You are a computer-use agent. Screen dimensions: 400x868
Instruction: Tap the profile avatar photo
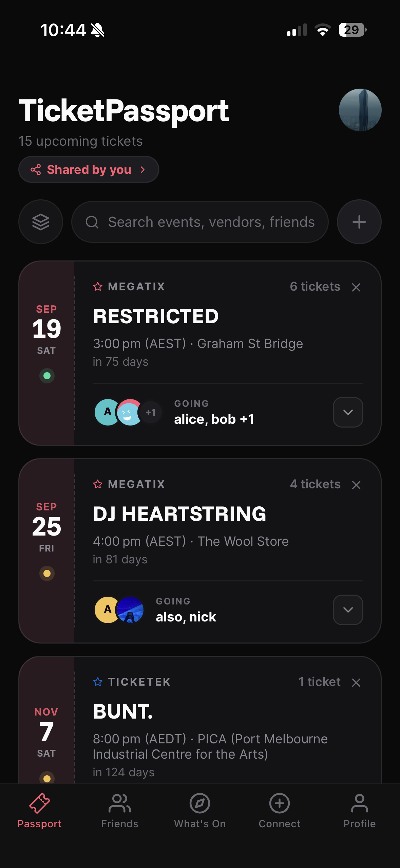[360, 110]
